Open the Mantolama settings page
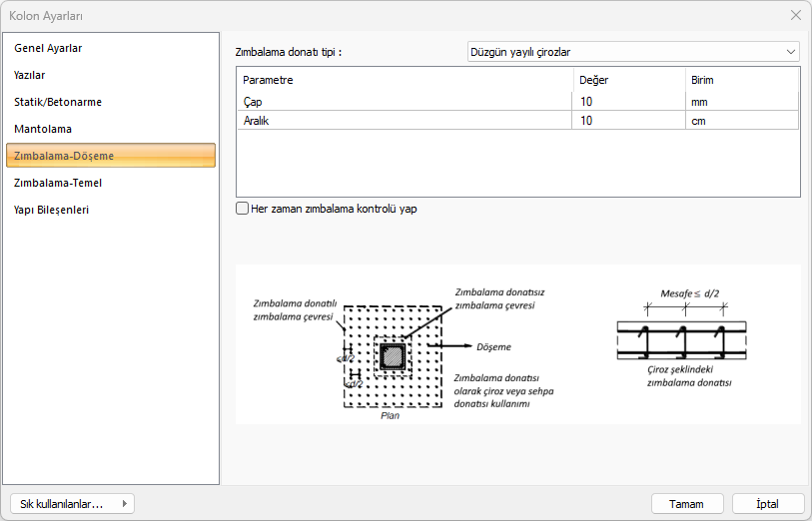 [43, 129]
